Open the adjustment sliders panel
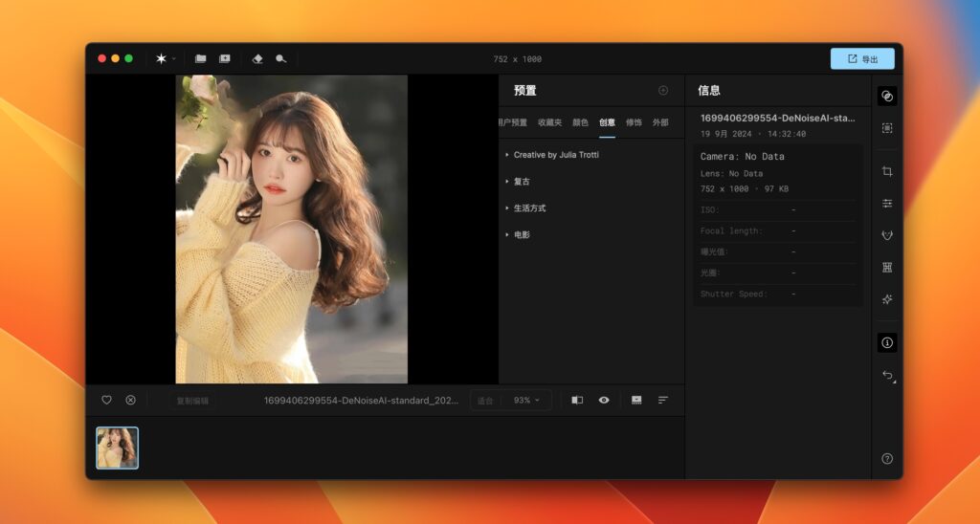The image size is (980, 524). pyautogui.click(x=887, y=204)
